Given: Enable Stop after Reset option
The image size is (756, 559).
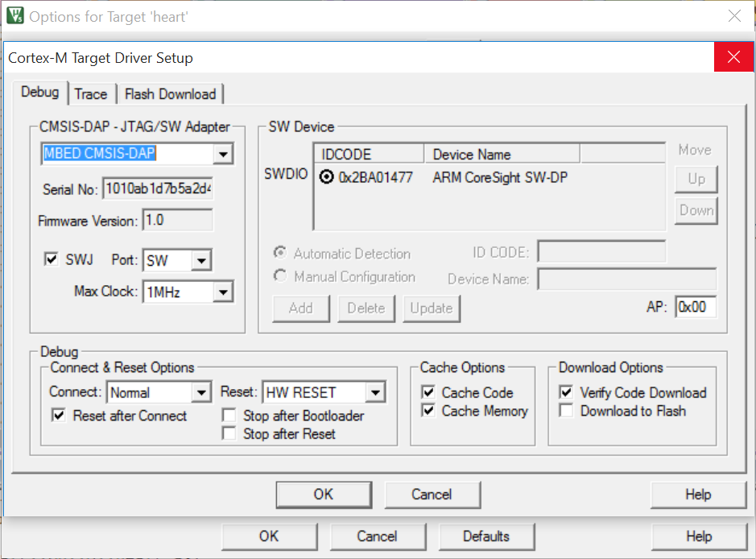Looking at the screenshot, I should (229, 433).
